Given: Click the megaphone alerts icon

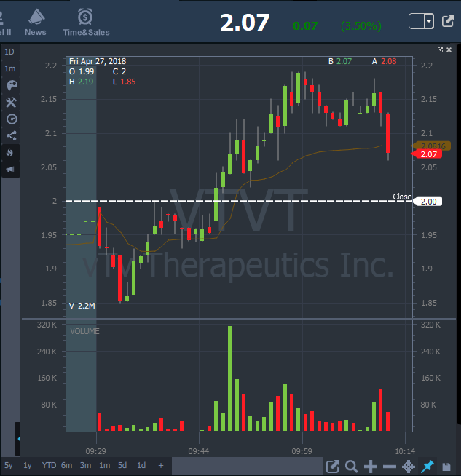Looking at the screenshot, I should (x=10, y=169).
